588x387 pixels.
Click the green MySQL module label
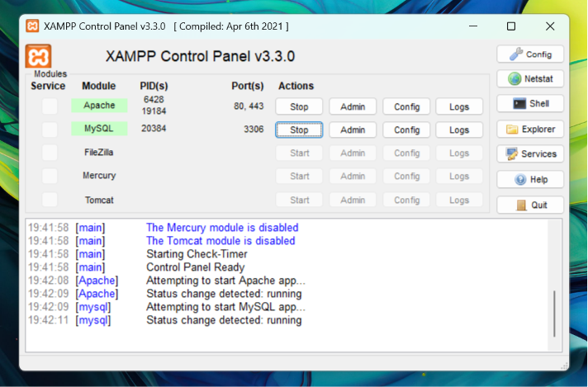[x=99, y=129]
